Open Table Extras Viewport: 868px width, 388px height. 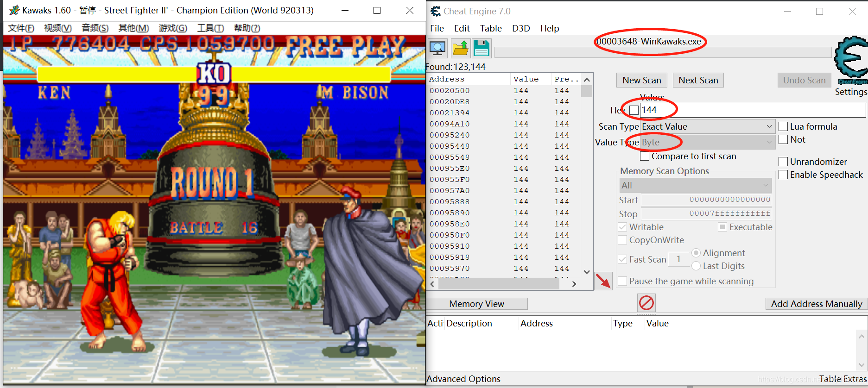pyautogui.click(x=843, y=379)
